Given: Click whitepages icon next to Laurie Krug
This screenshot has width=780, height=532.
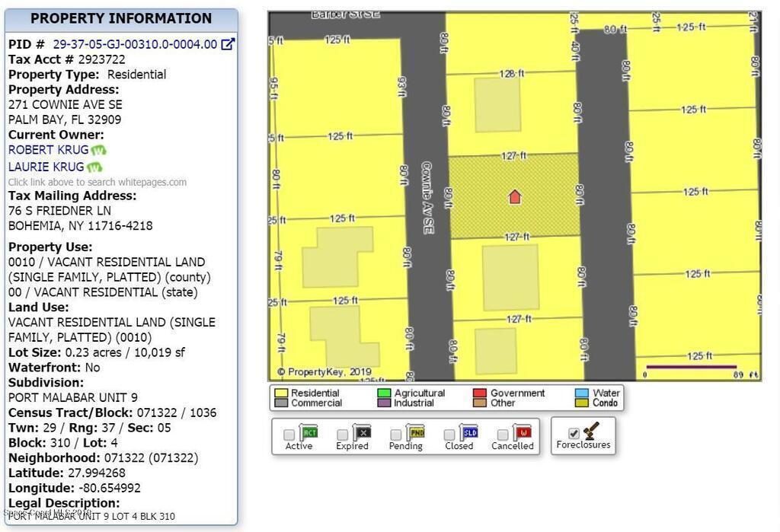Looking at the screenshot, I should point(94,167).
